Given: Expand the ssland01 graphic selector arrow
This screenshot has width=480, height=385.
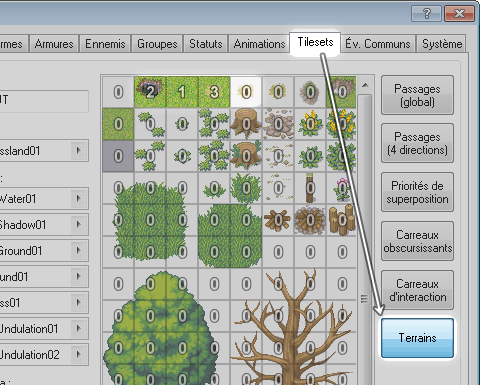Looking at the screenshot, I should coord(79,150).
